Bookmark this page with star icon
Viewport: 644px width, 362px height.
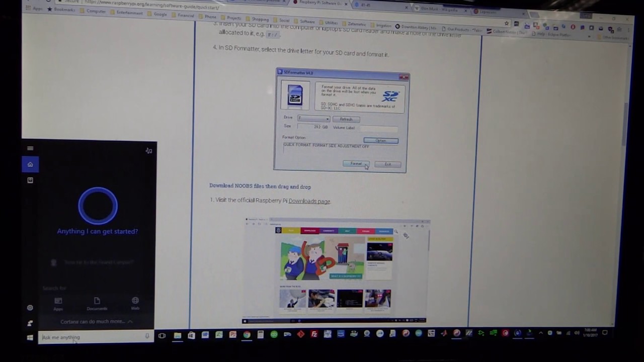(x=507, y=23)
